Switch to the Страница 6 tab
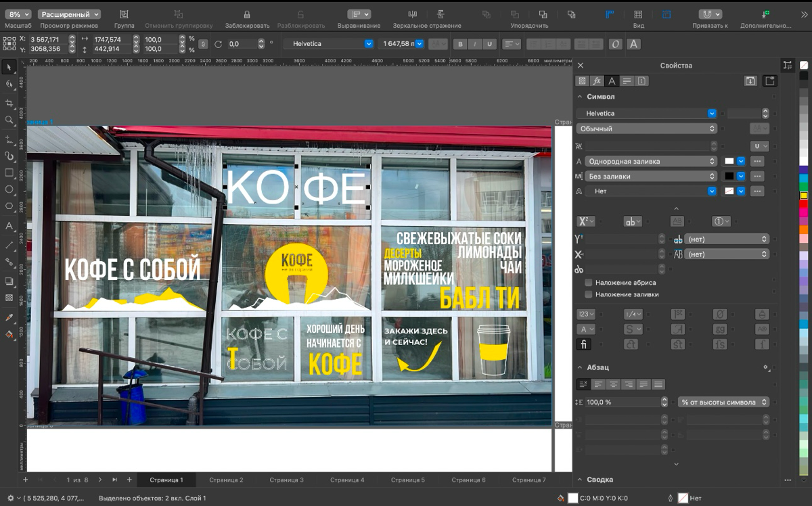812x506 pixels. point(469,480)
